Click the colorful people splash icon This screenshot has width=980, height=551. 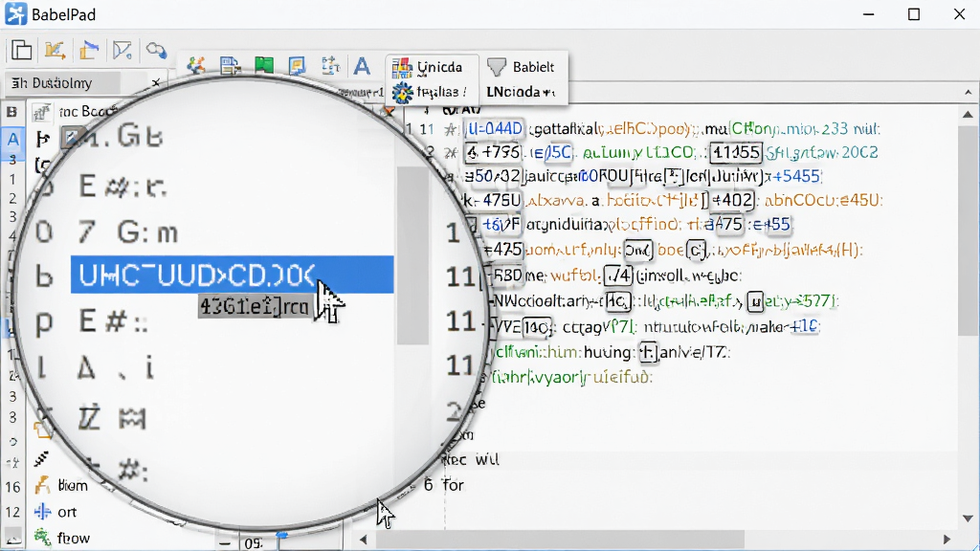[x=196, y=65]
